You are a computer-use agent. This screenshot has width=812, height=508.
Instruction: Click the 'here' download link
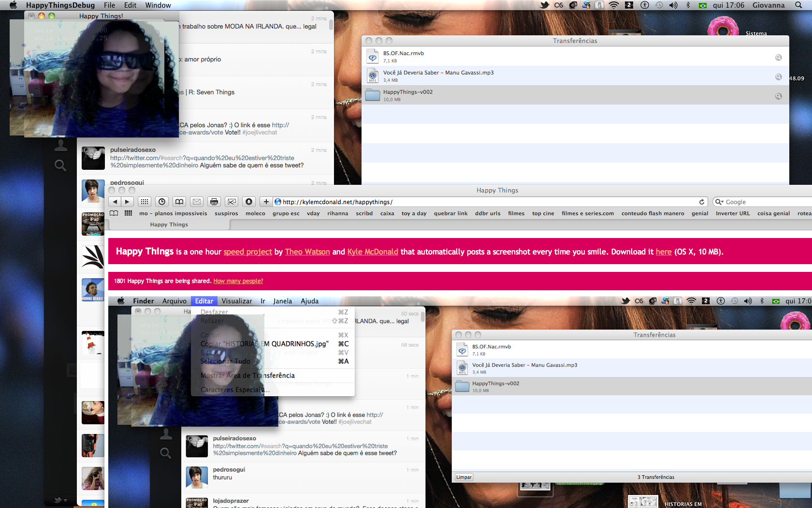pos(664,252)
